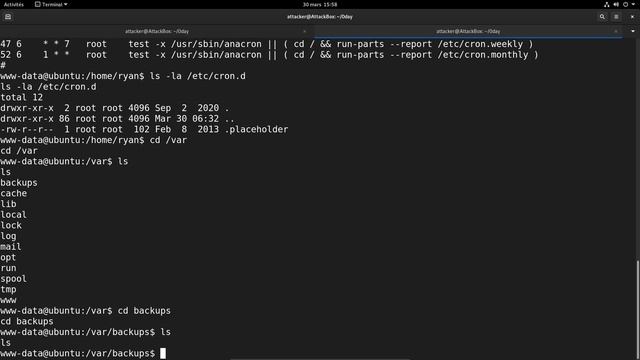This screenshot has height=360, width=640.
Task: Click the 'Sep 2 2020' date in listing
Action: 187,108
